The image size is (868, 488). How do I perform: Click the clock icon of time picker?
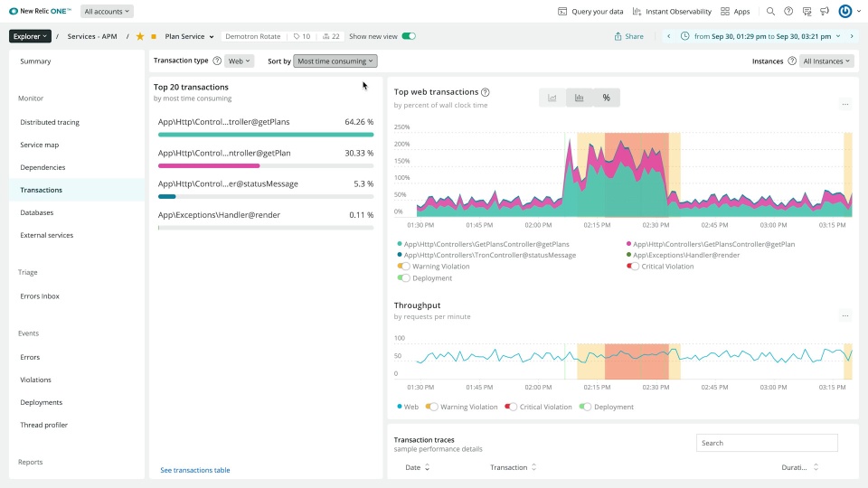[x=684, y=36]
